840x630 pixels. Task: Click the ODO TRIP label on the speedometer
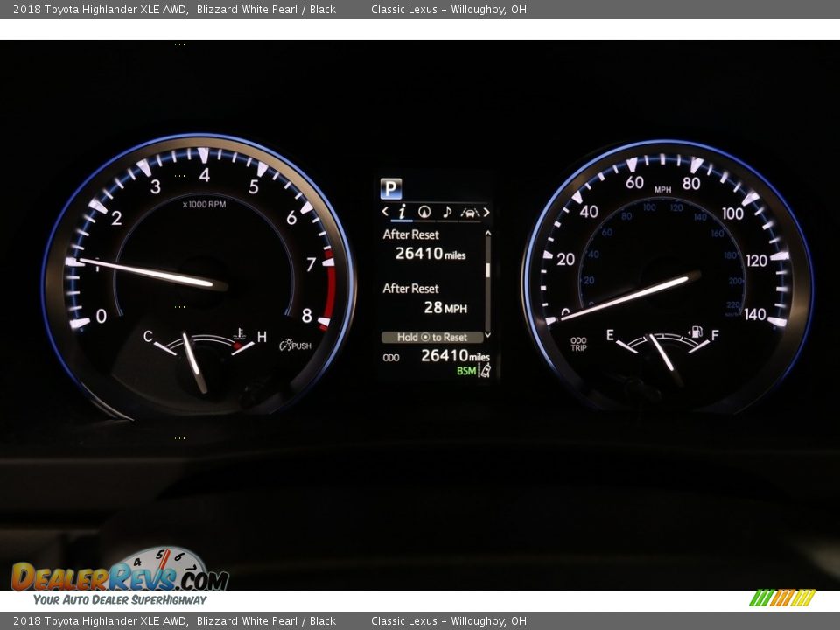coord(578,344)
